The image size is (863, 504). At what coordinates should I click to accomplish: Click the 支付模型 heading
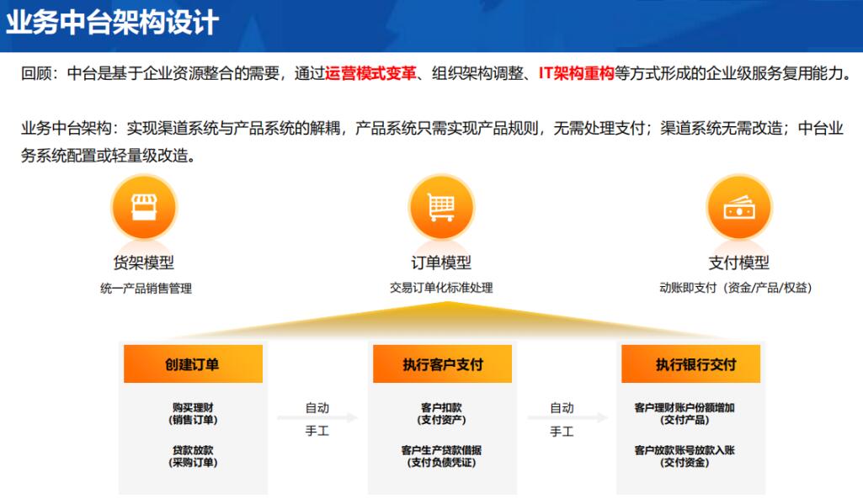click(738, 263)
